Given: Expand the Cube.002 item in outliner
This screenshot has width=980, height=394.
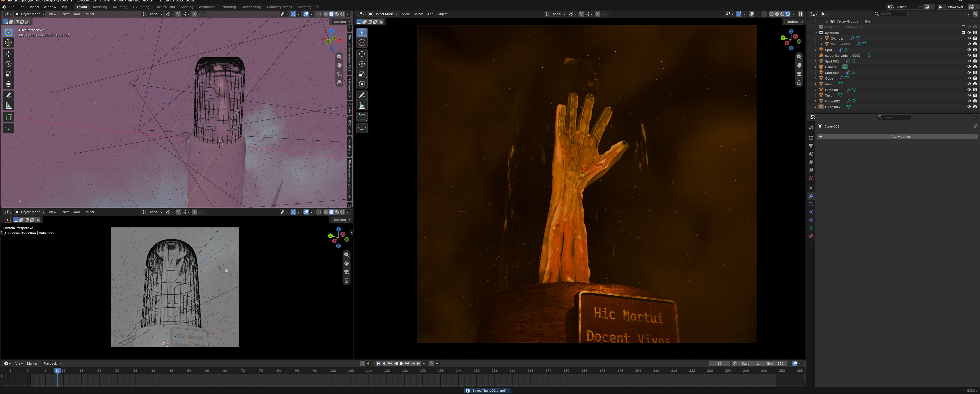Looking at the screenshot, I should point(815,101).
